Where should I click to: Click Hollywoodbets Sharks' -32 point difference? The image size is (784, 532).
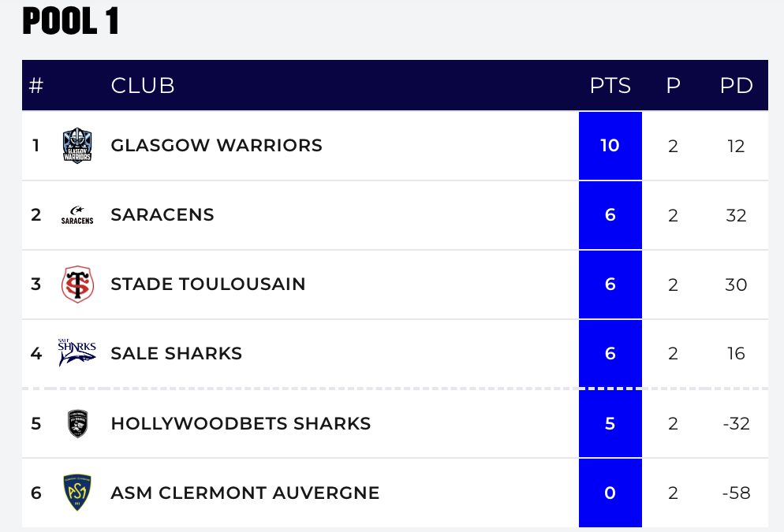(736, 423)
